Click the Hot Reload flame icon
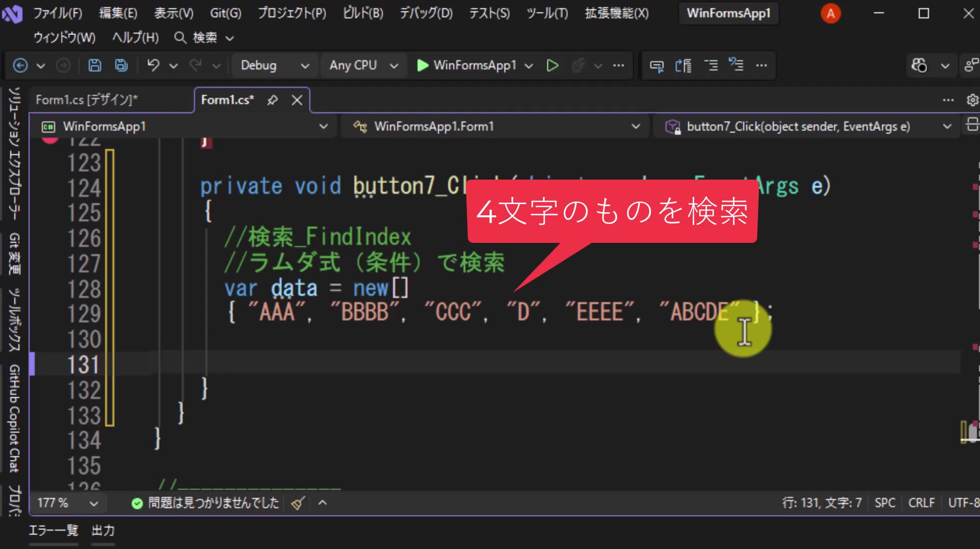Viewport: 980px width, 549px height. click(578, 65)
